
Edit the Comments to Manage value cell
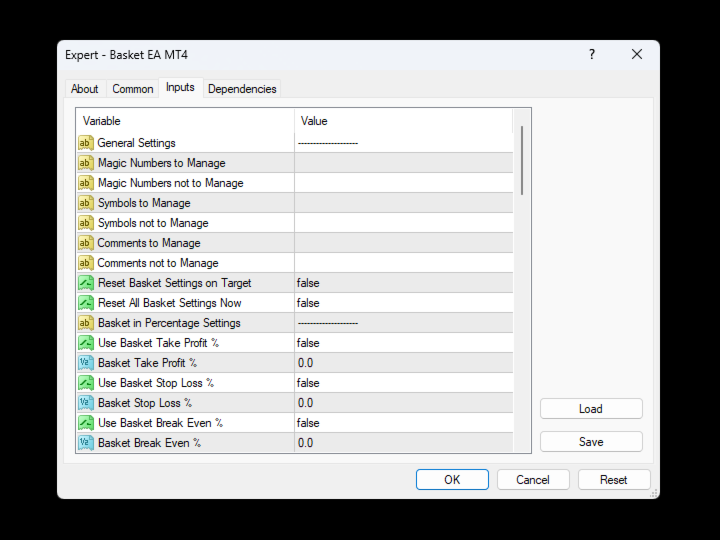(x=404, y=243)
